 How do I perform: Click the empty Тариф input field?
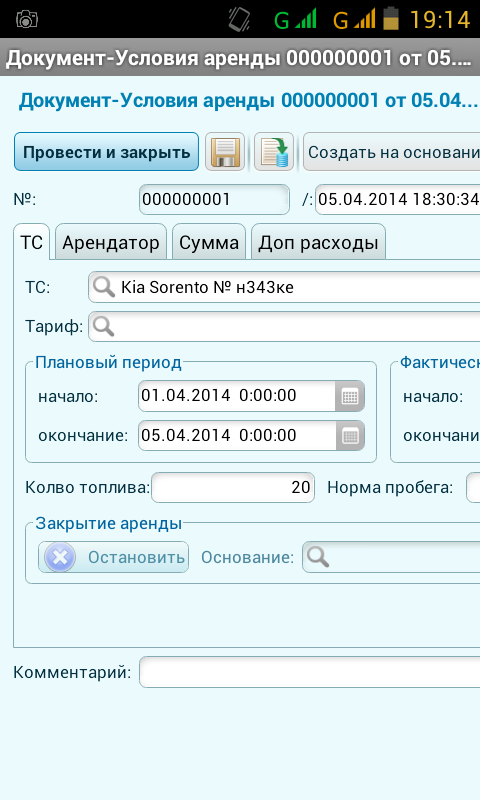[x=284, y=327]
